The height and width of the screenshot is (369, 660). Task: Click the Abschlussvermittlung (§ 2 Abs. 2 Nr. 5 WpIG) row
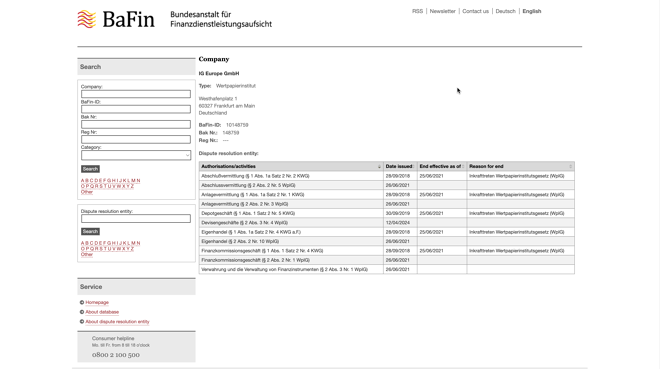(x=386, y=185)
